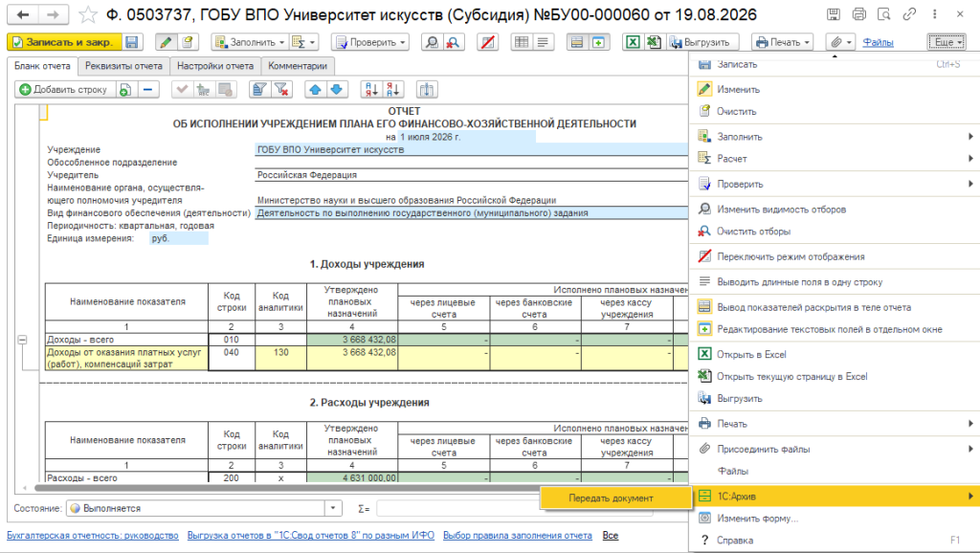Click the link icon in the title bar

click(x=909, y=14)
